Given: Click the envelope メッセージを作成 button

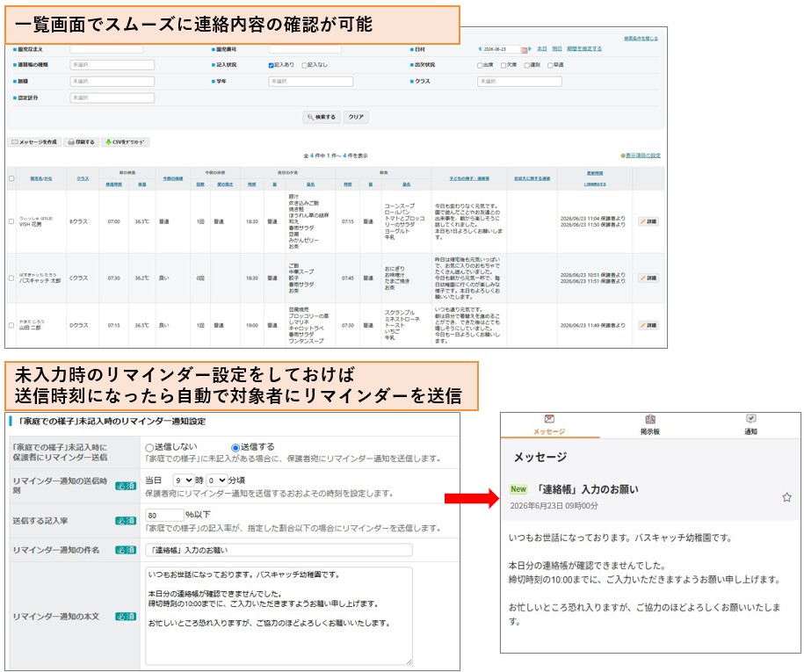Looking at the screenshot, I should pyautogui.click(x=34, y=142).
